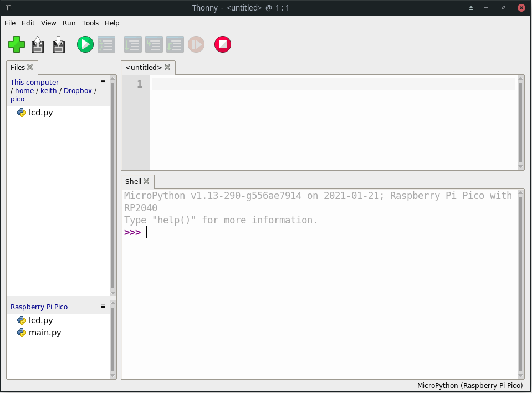This screenshot has height=393, width=532.
Task: Stop the backend with the red stop button
Action: point(223,44)
